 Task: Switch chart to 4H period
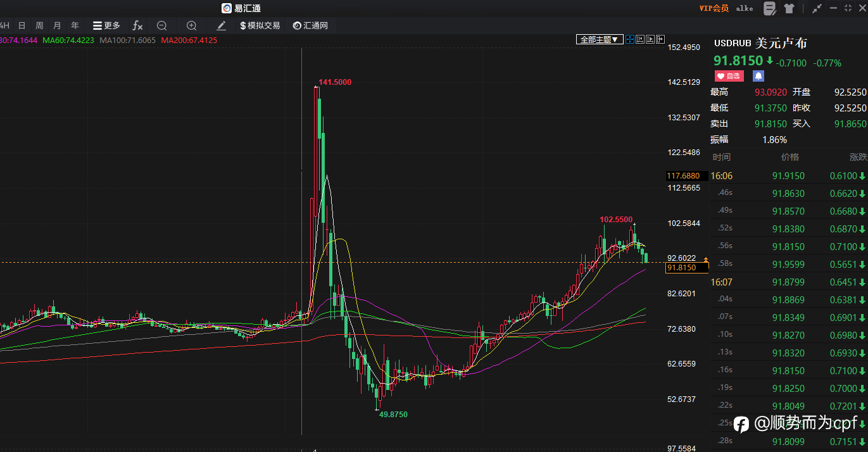coord(4,25)
